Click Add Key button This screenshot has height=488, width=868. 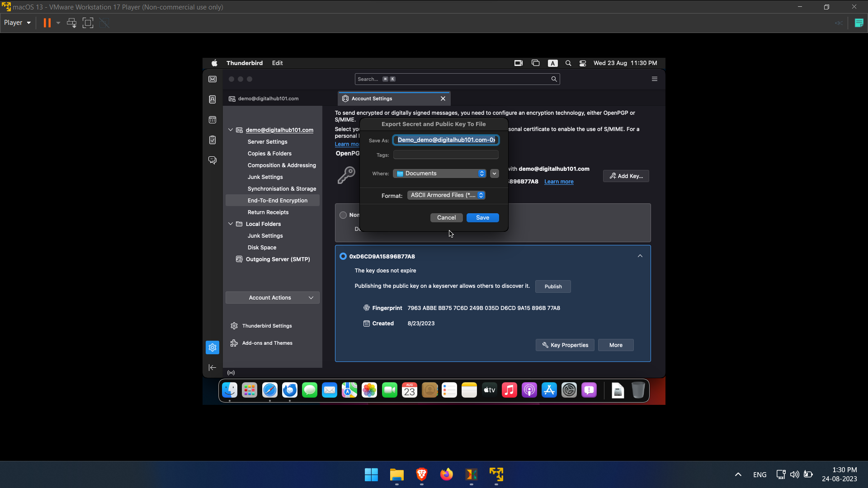pyautogui.click(x=626, y=176)
